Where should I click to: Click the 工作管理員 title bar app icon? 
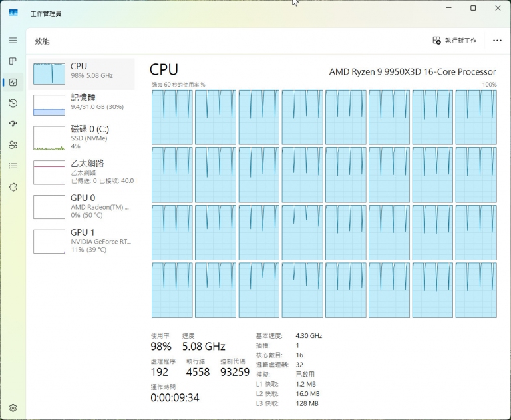(x=13, y=12)
